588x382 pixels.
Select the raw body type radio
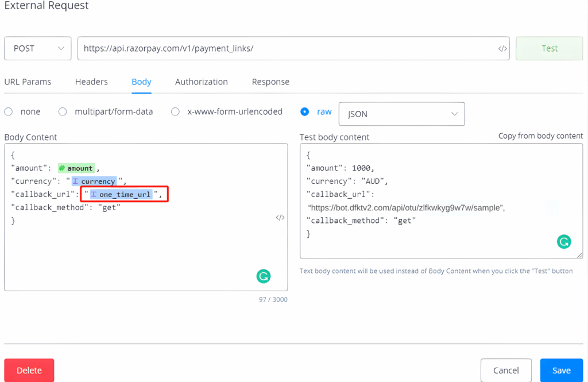coord(305,112)
